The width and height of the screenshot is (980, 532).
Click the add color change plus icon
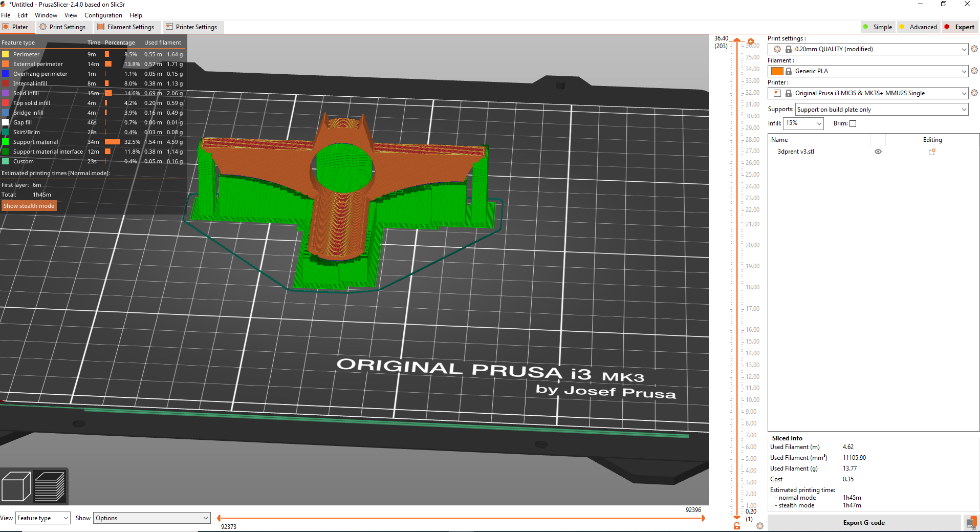pyautogui.click(x=751, y=41)
